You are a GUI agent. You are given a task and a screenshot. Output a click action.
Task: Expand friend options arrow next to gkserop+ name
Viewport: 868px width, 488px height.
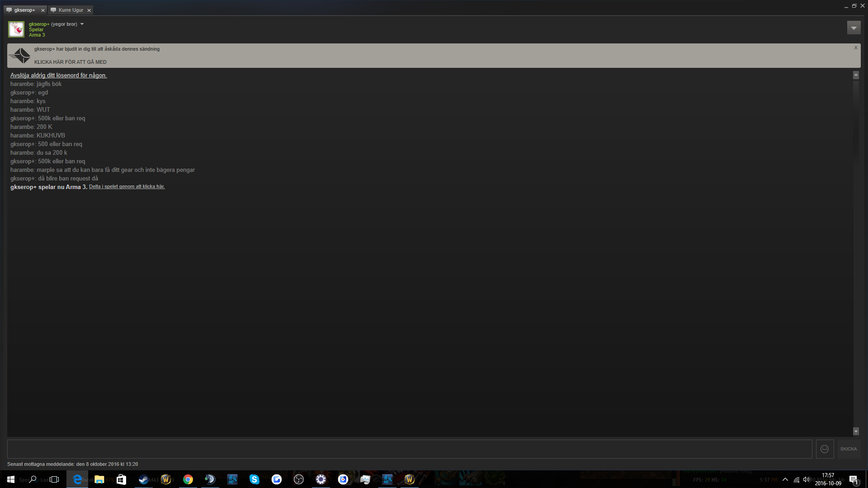(x=82, y=24)
